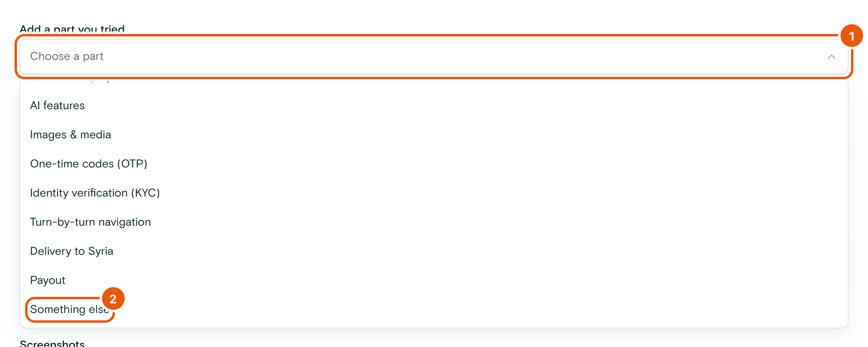This screenshot has width=868, height=347.
Task: Select the 'AI features' option
Action: [434, 106]
